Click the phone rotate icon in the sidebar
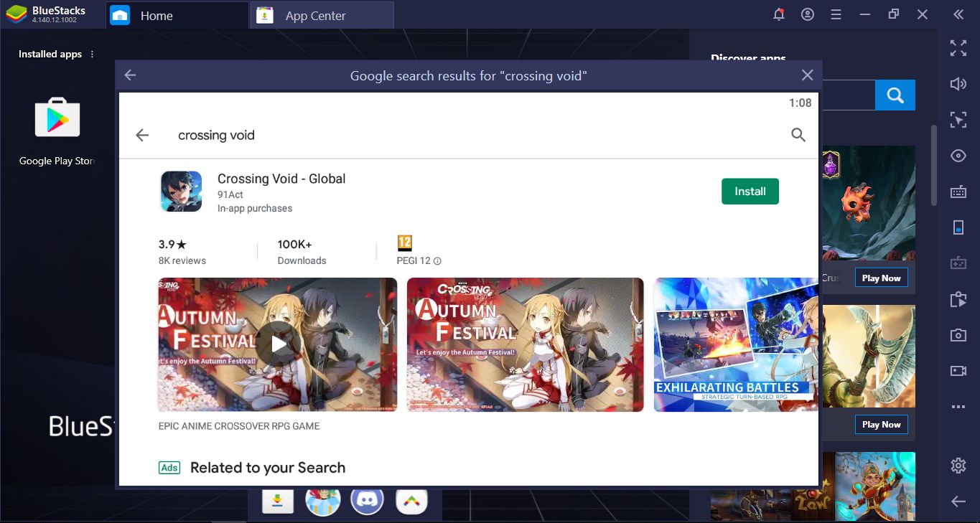 (958, 227)
